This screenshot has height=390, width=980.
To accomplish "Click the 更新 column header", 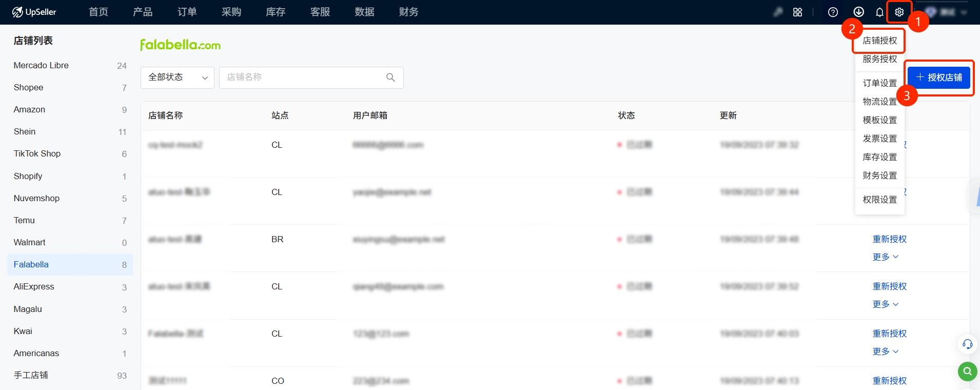I will [728, 115].
